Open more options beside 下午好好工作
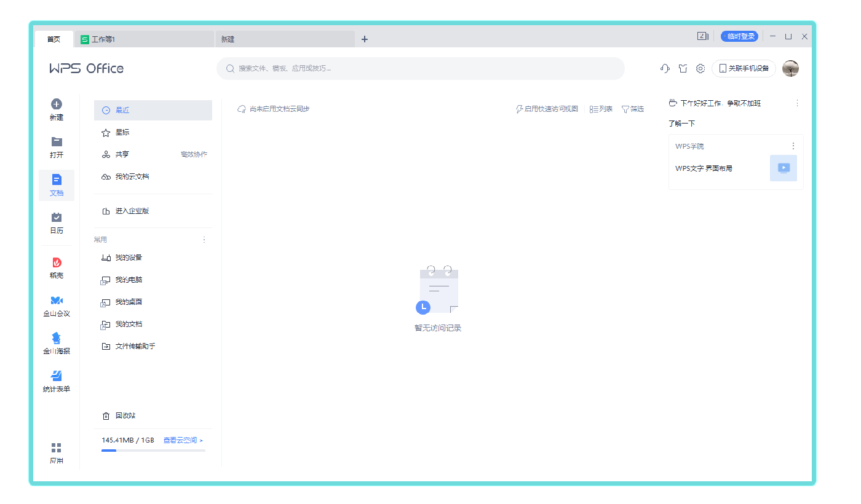The height and width of the screenshot is (504, 861). pos(798,103)
